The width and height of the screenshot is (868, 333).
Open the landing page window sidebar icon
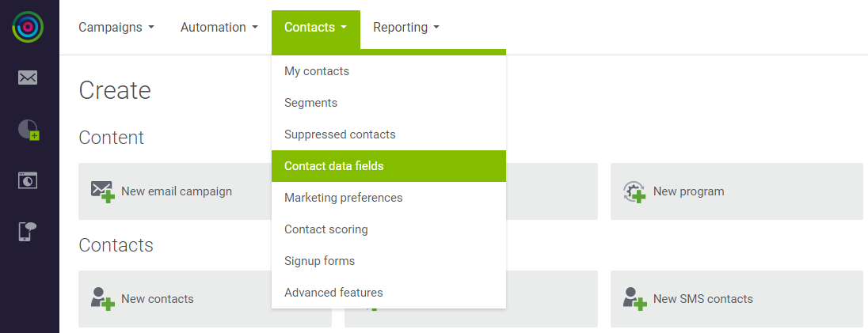pyautogui.click(x=28, y=180)
